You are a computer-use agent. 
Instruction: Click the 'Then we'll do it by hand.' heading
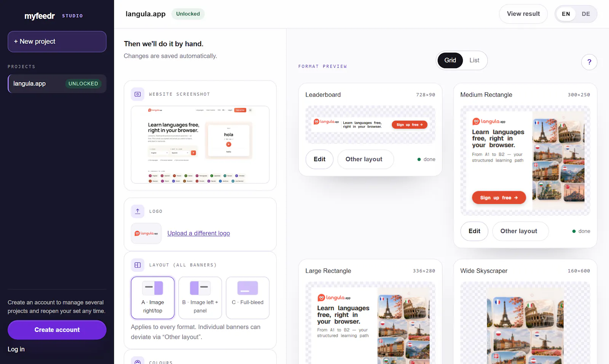pyautogui.click(x=164, y=44)
